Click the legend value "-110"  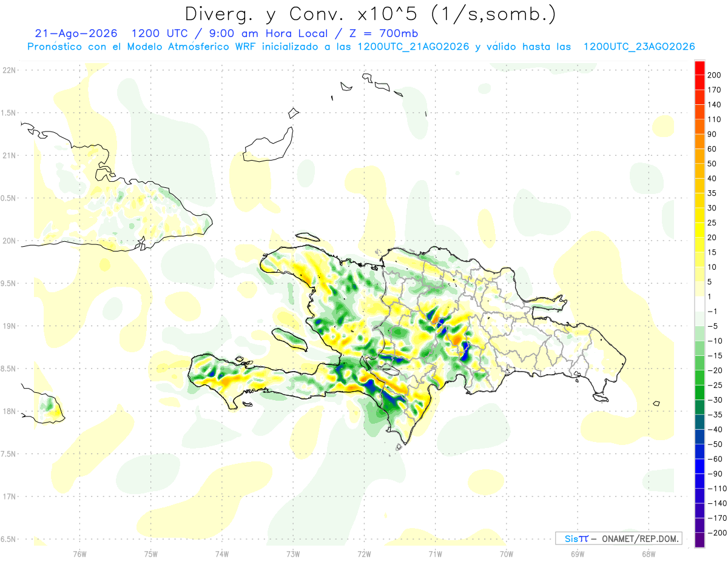coord(716,489)
